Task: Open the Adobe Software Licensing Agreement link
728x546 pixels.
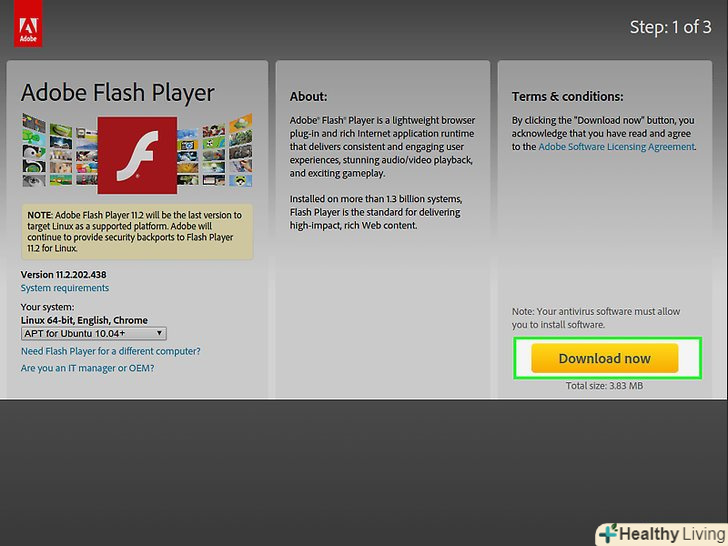Action: click(x=617, y=147)
